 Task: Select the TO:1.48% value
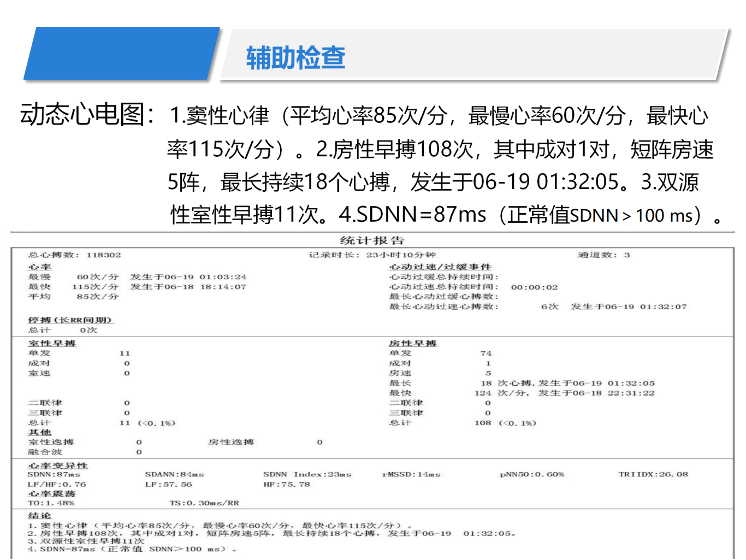coord(51,503)
